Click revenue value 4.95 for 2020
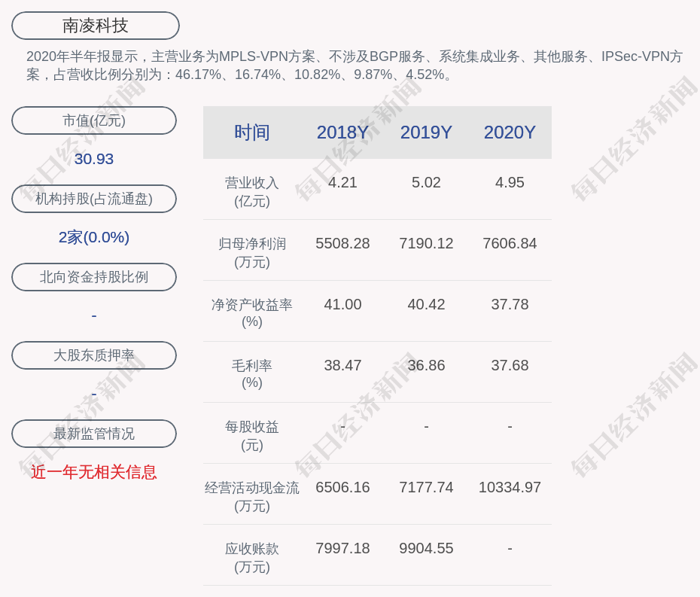This screenshot has width=700, height=597. (x=510, y=183)
